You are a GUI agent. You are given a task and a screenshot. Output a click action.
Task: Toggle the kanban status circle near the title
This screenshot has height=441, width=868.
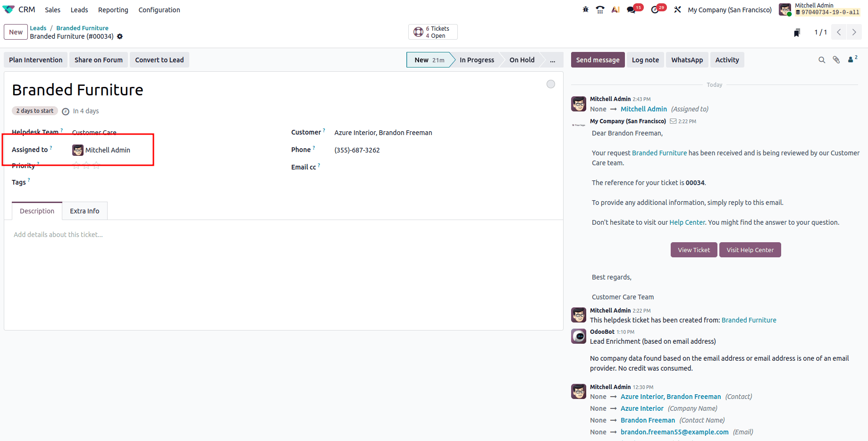click(550, 84)
